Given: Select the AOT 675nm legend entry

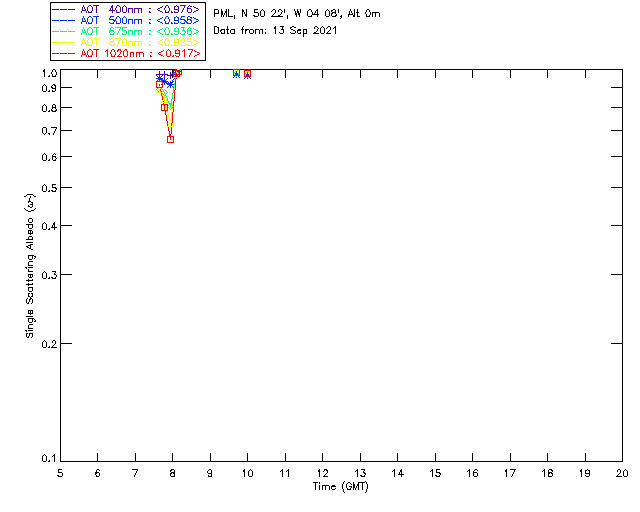Looking at the screenshot, I should click(126, 31).
